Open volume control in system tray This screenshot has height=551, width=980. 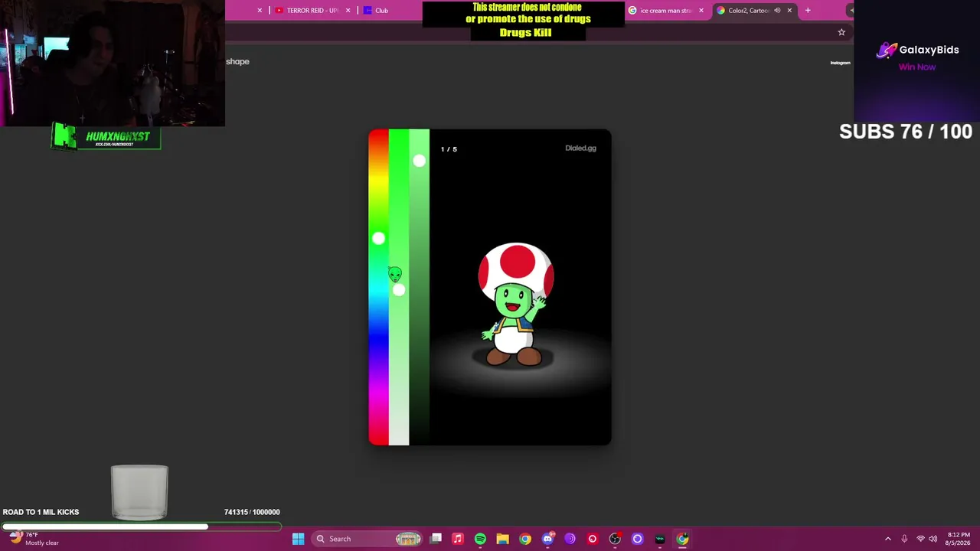coord(933,539)
